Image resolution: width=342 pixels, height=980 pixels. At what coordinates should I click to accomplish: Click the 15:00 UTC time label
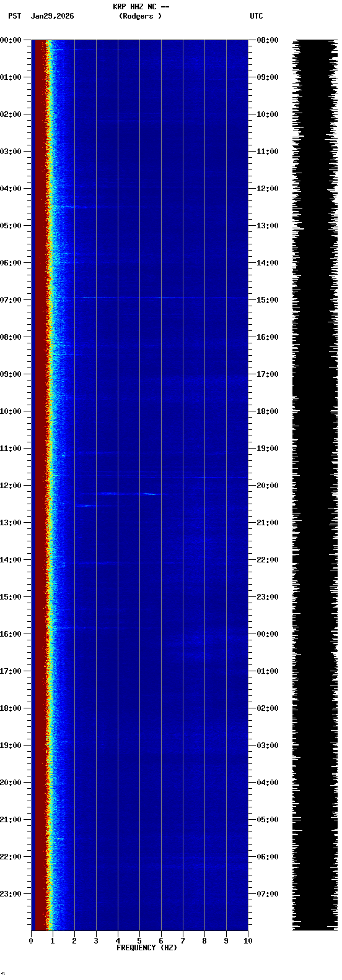(x=268, y=300)
